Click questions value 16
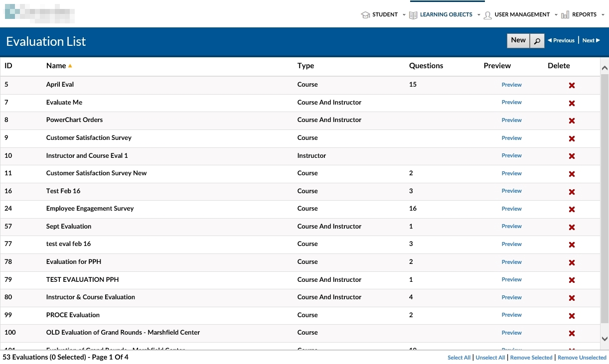The image size is (609, 364). tap(413, 209)
